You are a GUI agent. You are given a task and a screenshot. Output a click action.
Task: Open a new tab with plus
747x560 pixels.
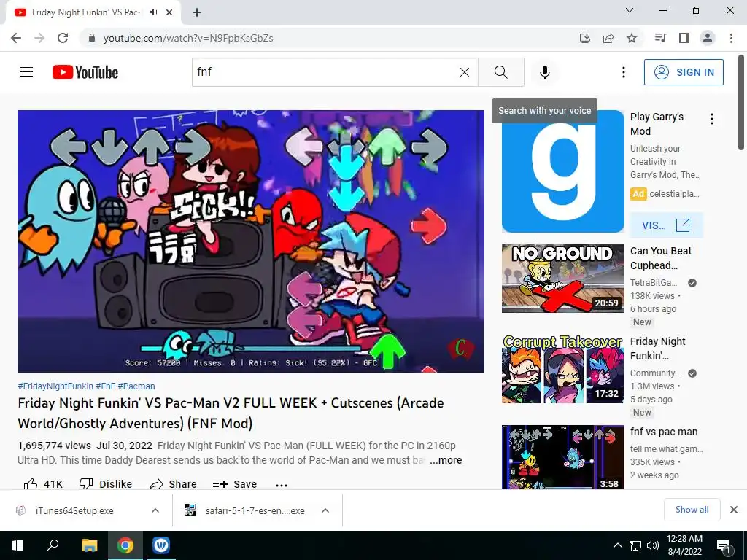(197, 12)
